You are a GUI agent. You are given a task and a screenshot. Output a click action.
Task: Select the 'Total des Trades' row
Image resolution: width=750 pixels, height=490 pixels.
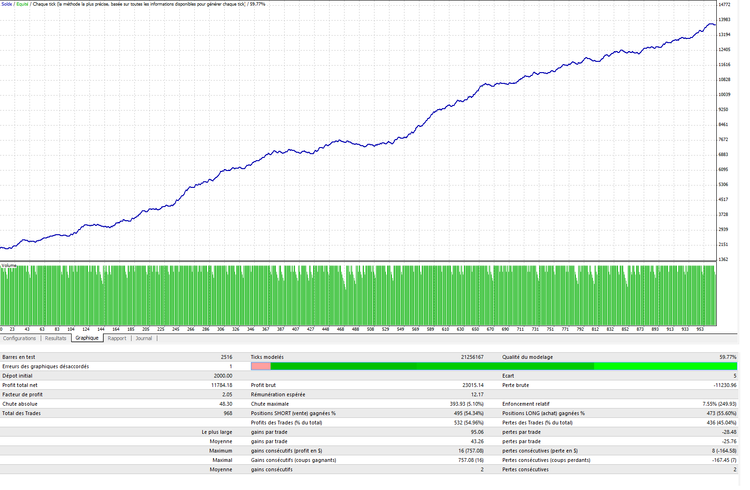click(24, 412)
